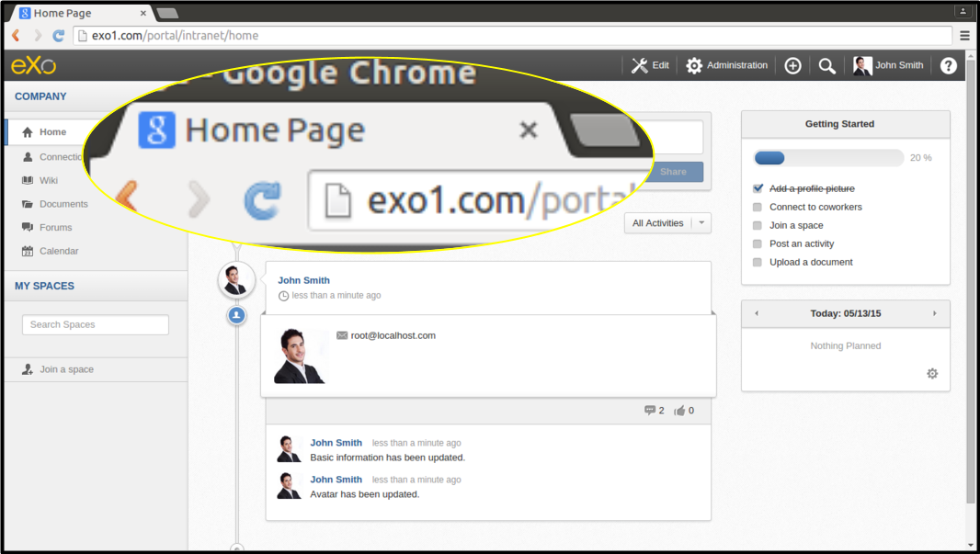Click the plus circle create icon
The image size is (980, 554).
[792, 65]
